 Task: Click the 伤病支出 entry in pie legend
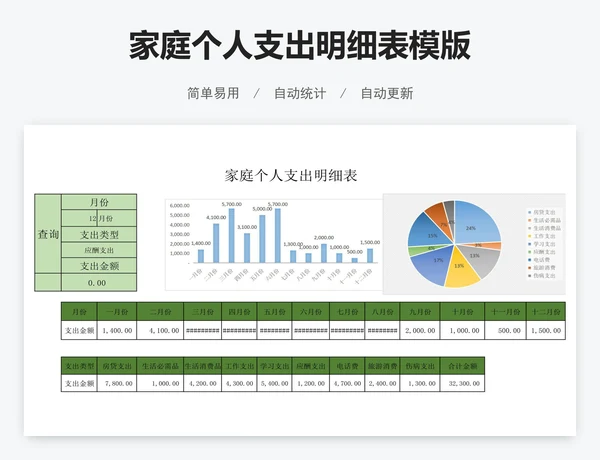click(541, 276)
